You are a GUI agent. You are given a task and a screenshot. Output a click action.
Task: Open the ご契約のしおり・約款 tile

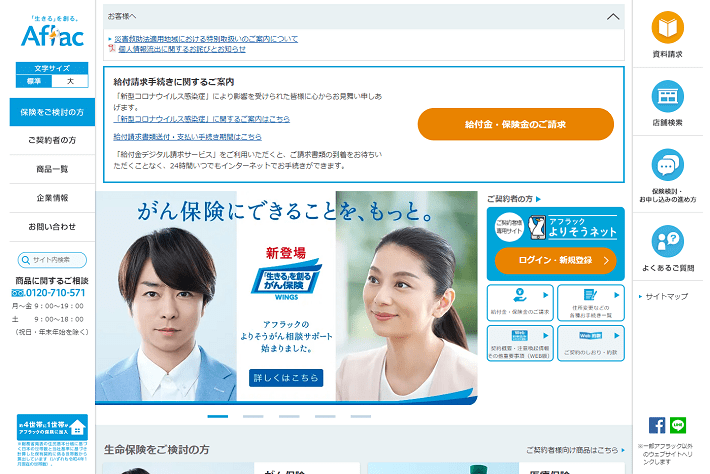point(591,343)
